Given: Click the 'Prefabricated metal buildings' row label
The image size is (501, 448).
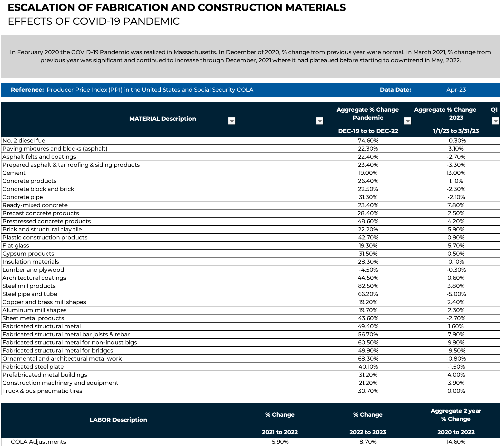Looking at the screenshot, I should 45,375.
